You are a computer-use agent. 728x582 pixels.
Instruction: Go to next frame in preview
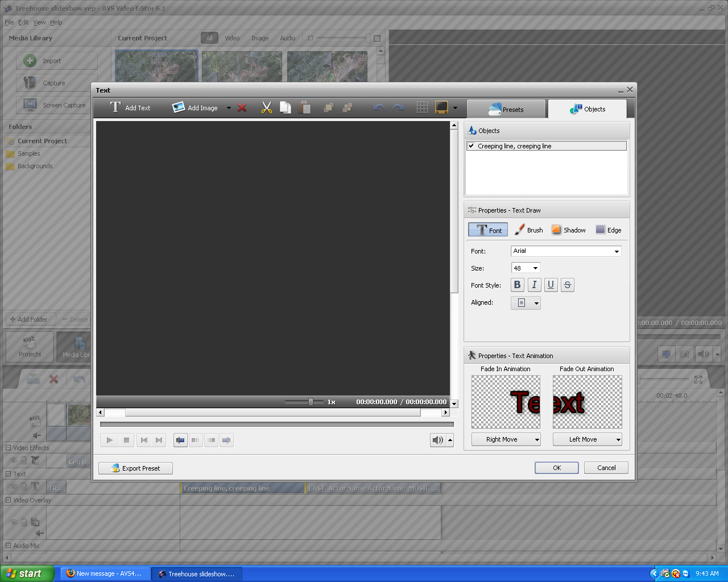pos(159,440)
